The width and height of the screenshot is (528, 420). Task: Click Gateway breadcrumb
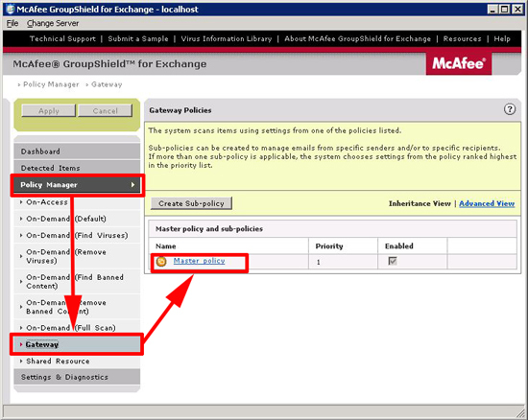coord(107,84)
